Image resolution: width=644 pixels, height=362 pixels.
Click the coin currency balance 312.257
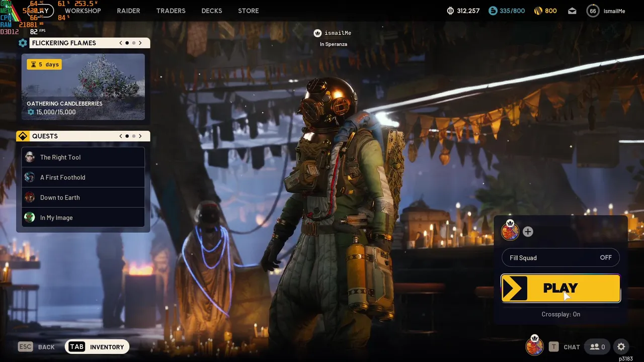tap(463, 11)
